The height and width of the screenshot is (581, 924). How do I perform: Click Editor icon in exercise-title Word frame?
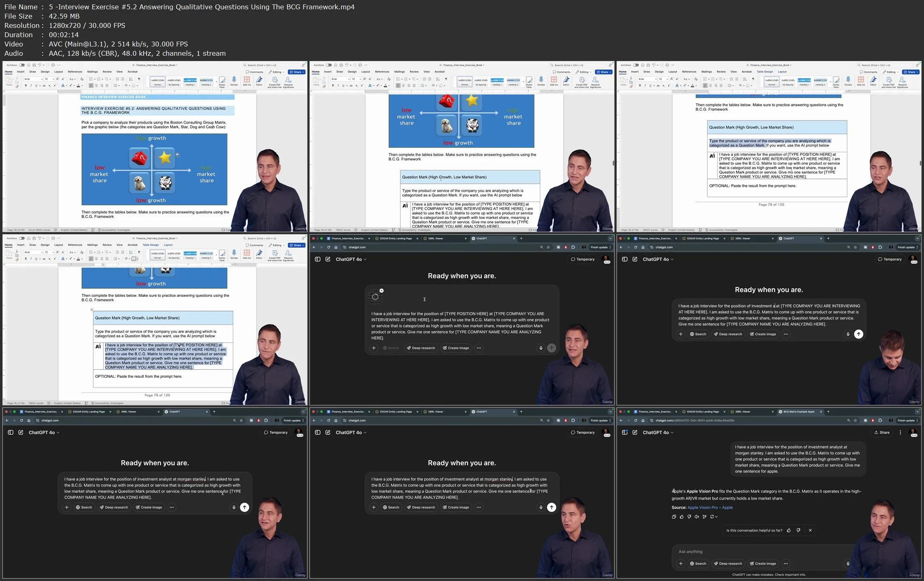[259, 82]
